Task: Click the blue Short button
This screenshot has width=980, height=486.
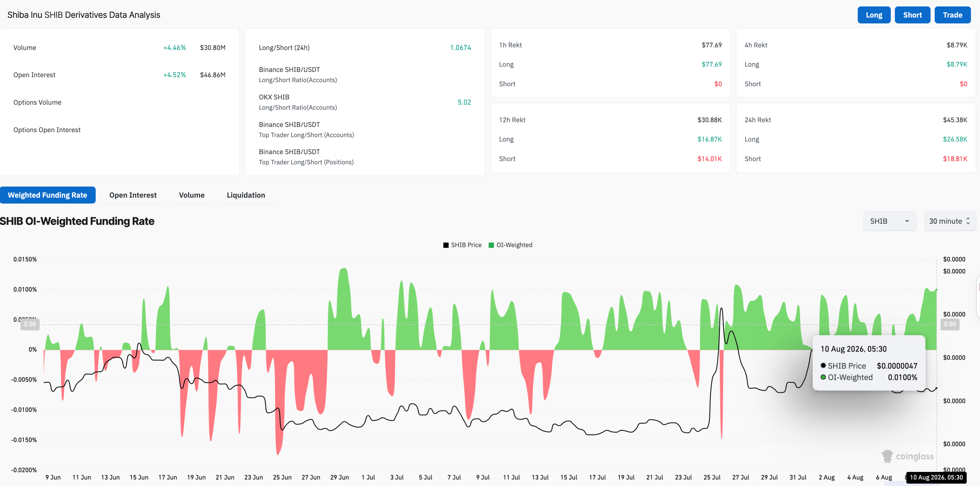Action: (912, 15)
